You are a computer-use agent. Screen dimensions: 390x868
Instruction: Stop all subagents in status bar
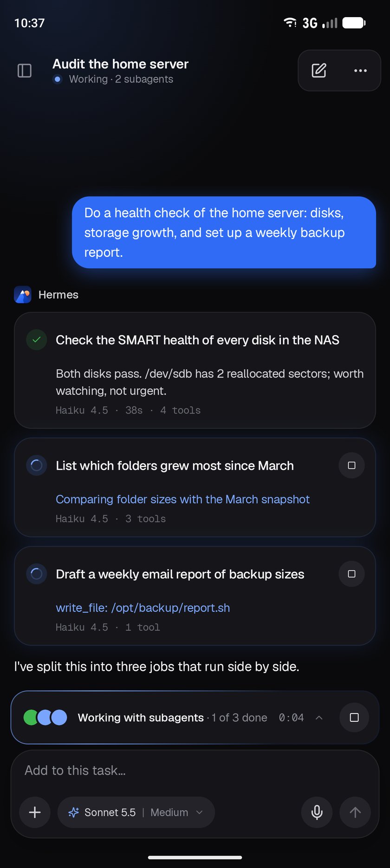click(x=354, y=718)
